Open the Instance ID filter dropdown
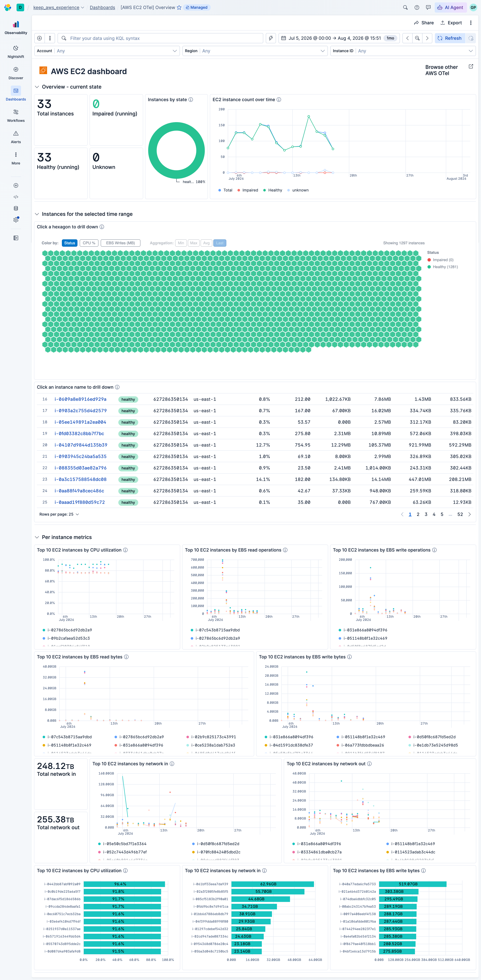 403,51
